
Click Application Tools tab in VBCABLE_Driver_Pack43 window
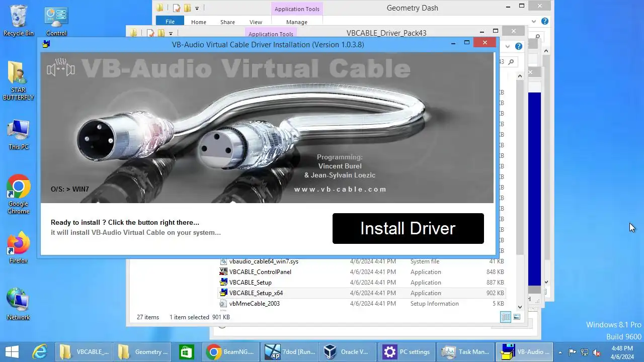pos(271,34)
